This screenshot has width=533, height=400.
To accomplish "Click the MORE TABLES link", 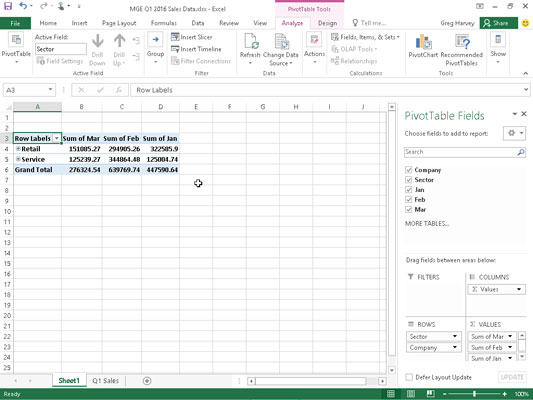I will (427, 223).
